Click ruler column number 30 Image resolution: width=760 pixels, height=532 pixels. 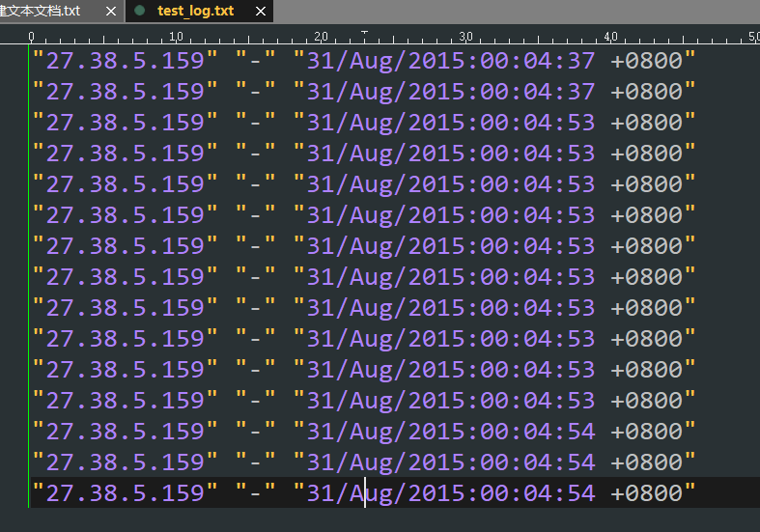(465, 37)
